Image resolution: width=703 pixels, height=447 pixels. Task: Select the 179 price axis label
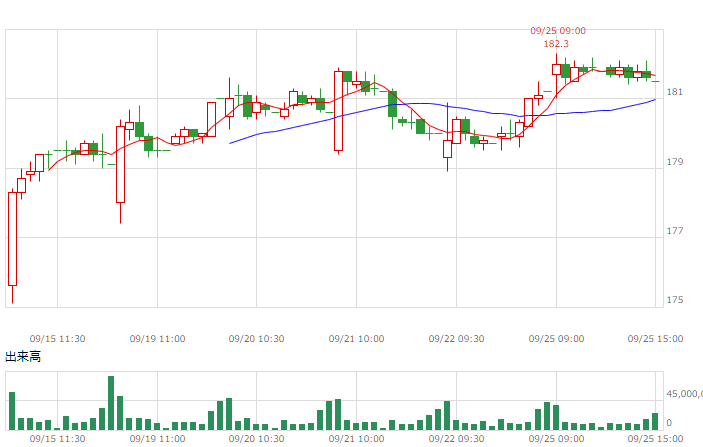click(675, 162)
